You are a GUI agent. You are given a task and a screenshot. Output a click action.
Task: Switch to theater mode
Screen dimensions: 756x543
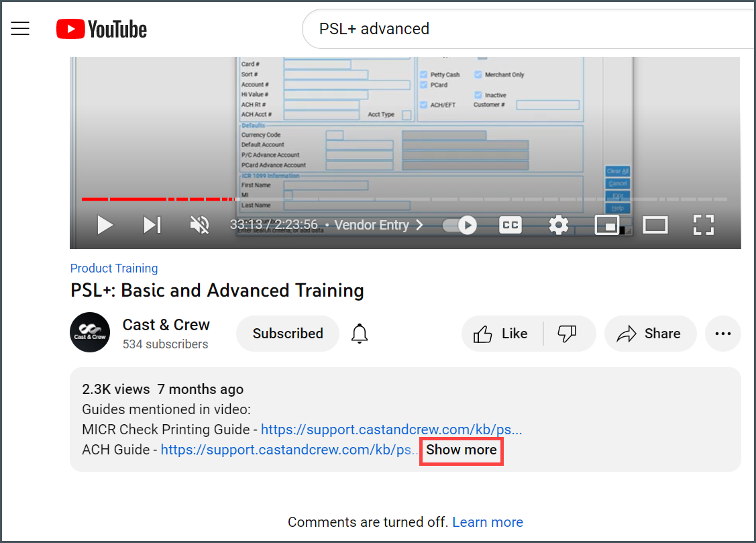tap(655, 225)
